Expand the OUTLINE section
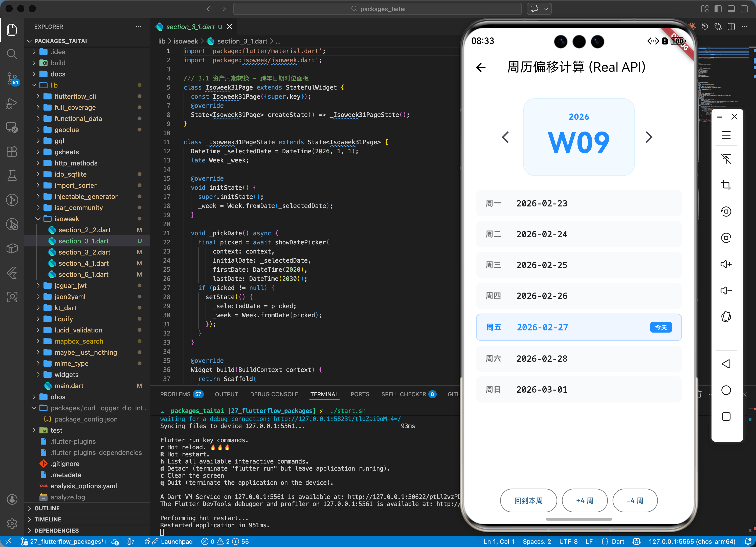Image resolution: width=756 pixels, height=547 pixels. click(47, 508)
